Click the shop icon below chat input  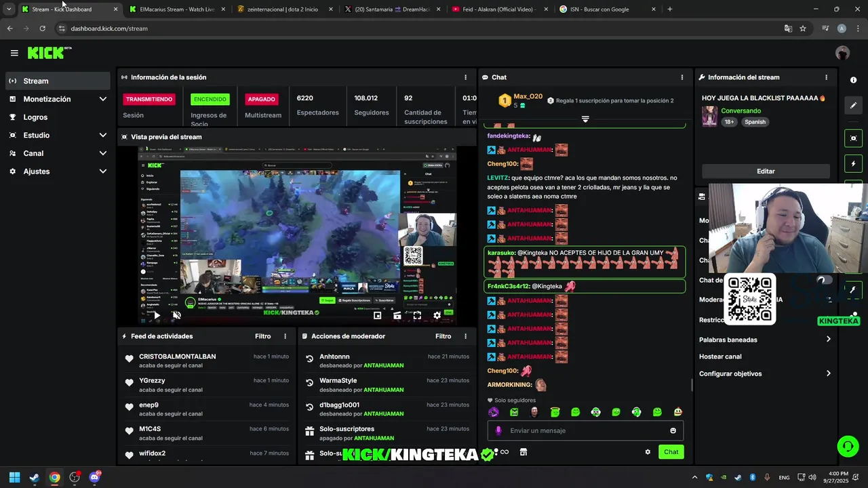click(524, 452)
